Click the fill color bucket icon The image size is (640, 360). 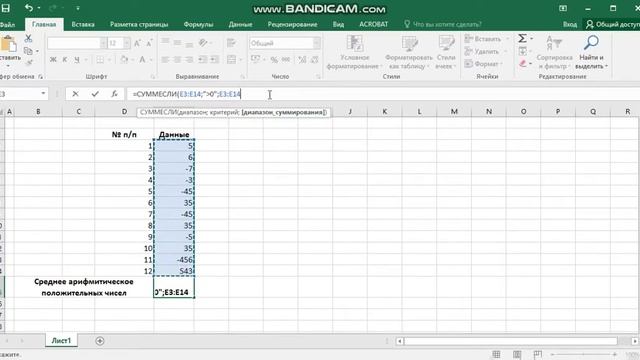tap(124, 60)
